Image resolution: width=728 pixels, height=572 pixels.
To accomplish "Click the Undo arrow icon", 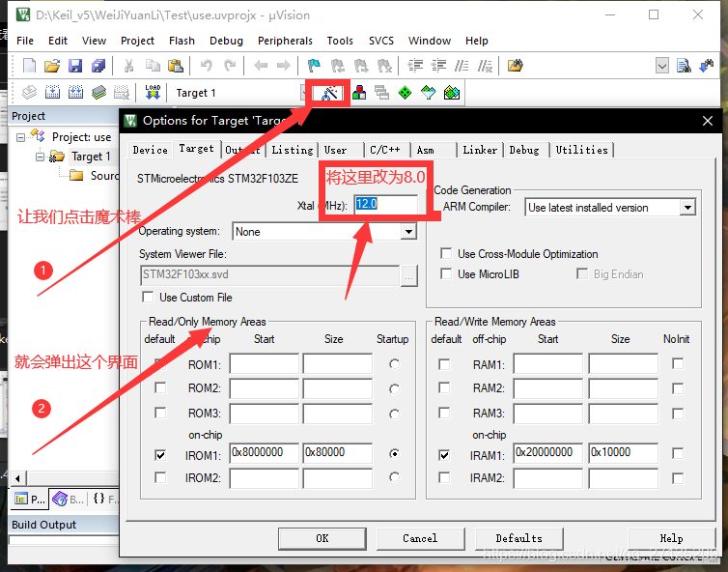I will coord(207,66).
